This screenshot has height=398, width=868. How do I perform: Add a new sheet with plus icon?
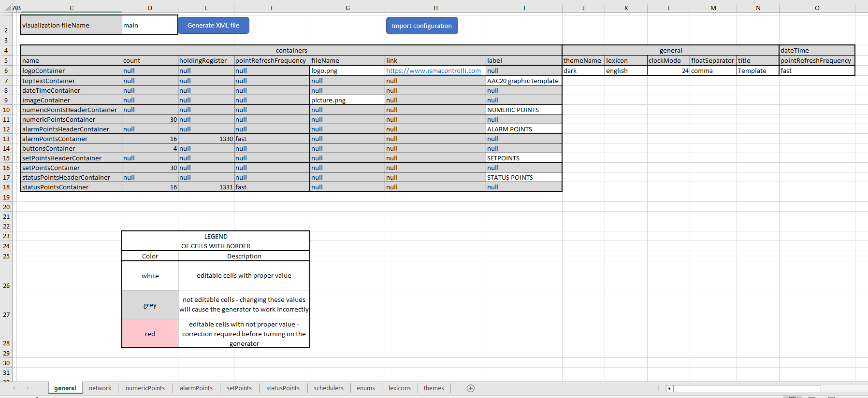(471, 388)
